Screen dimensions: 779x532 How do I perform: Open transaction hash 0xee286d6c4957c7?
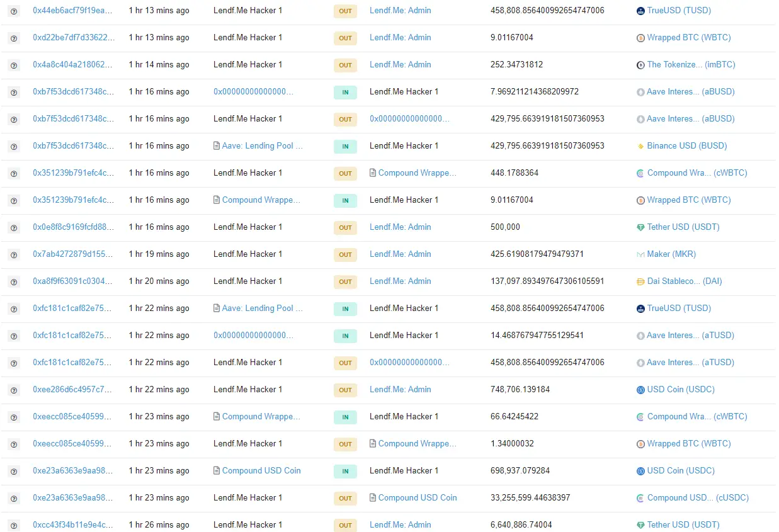[74, 390]
